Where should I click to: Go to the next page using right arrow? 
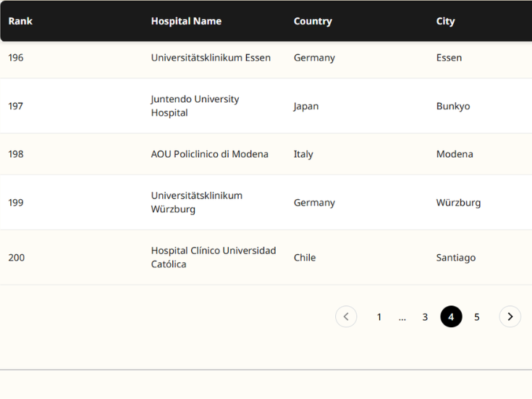click(x=510, y=316)
